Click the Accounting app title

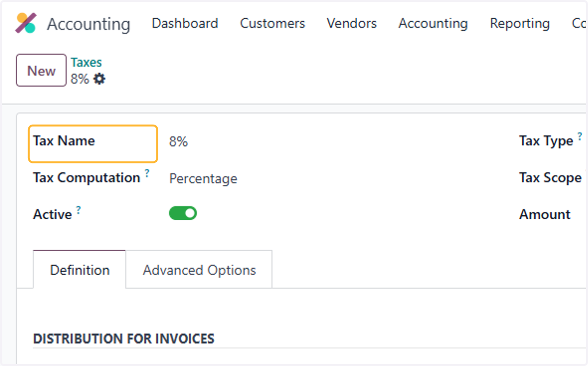[x=89, y=24]
